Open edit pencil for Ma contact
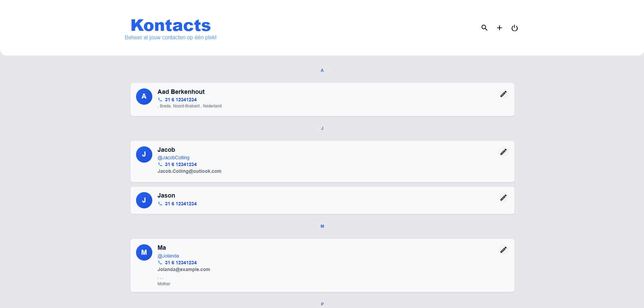The width and height of the screenshot is (644, 308). pyautogui.click(x=503, y=250)
